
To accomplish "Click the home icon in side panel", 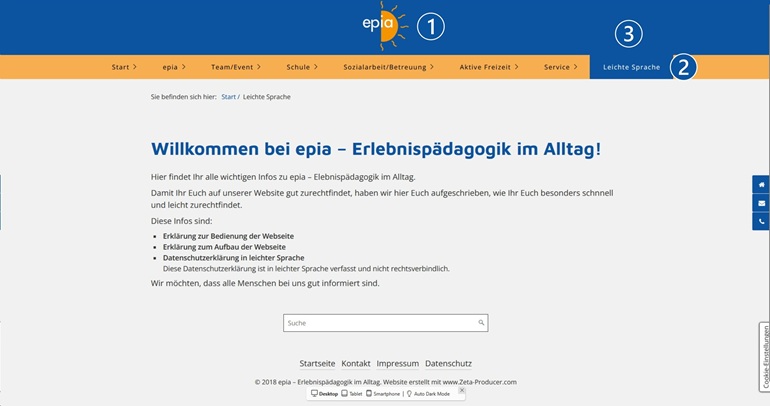I will tap(761, 185).
